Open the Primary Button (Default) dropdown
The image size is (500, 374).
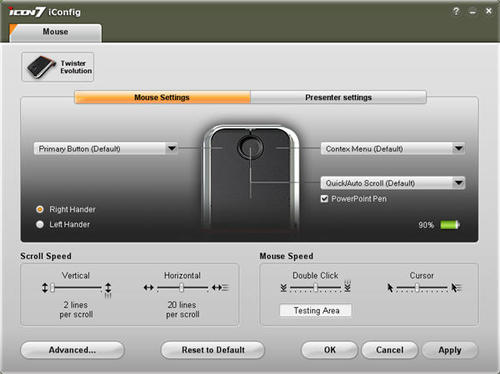click(x=105, y=149)
